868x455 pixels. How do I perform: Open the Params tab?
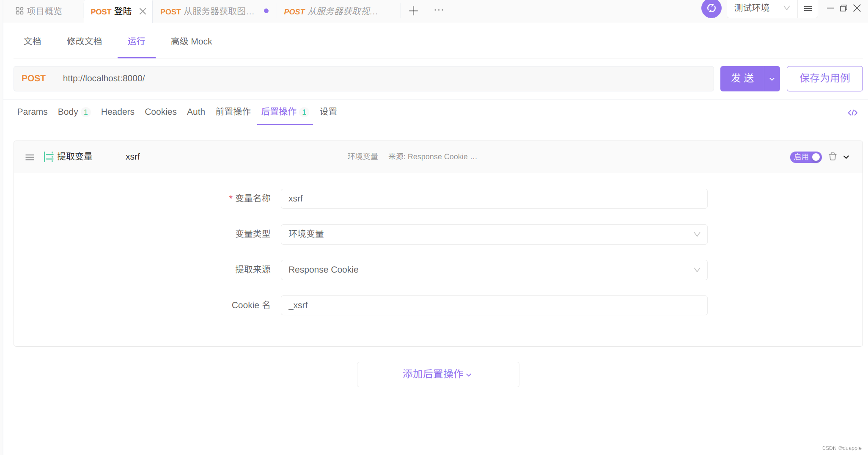[32, 112]
